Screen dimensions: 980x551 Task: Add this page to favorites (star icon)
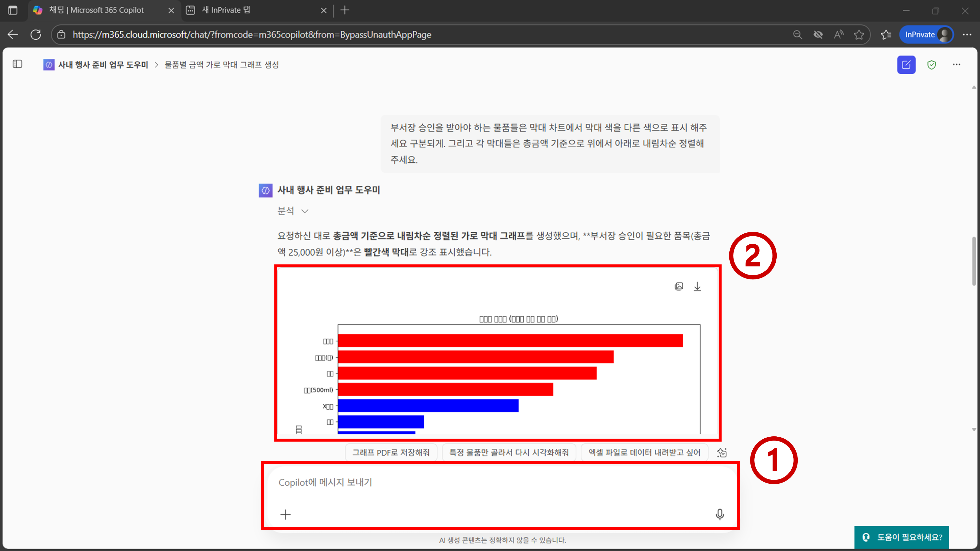(859, 35)
